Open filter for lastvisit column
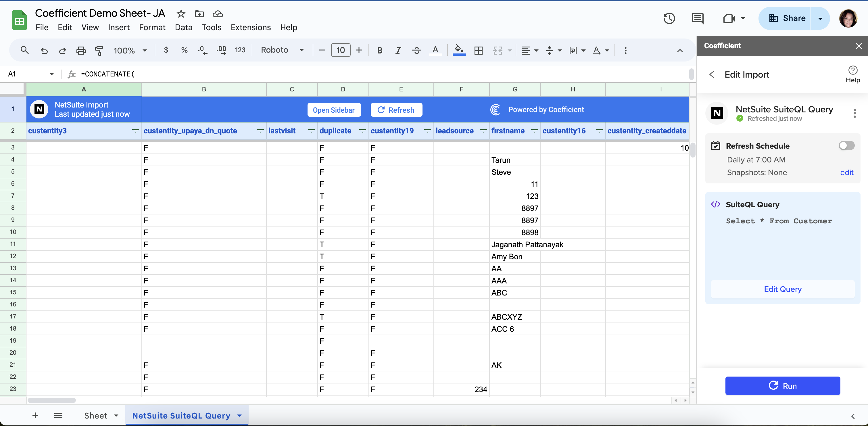The image size is (868, 426). [x=311, y=131]
